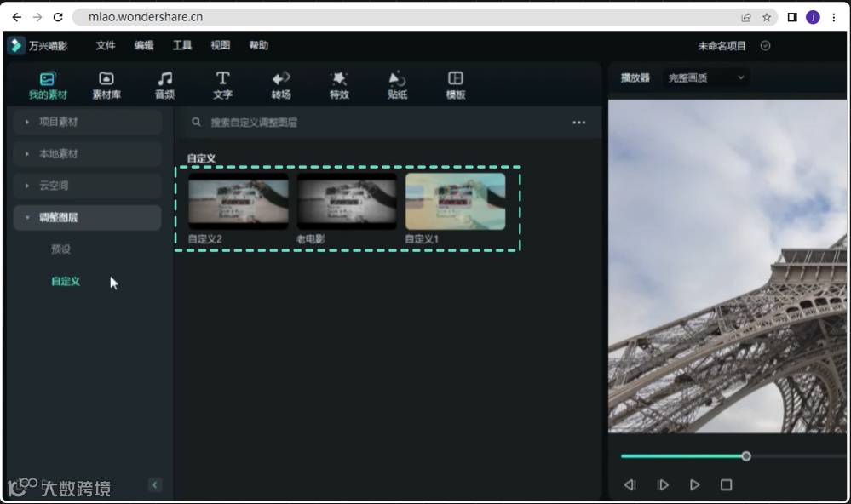Open the browser profile avatar
Image resolution: width=851 pixels, height=504 pixels.
(813, 17)
